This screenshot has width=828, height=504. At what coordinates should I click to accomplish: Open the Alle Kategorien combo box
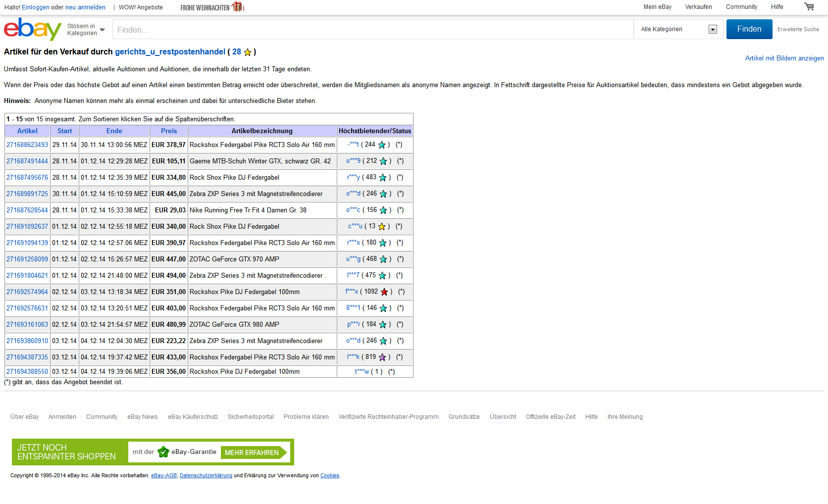coord(678,29)
